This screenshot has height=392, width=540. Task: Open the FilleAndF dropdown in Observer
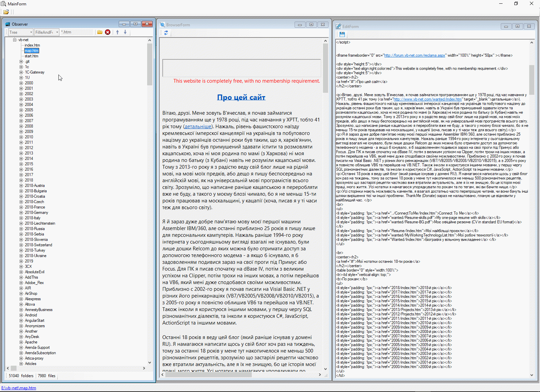pos(57,32)
